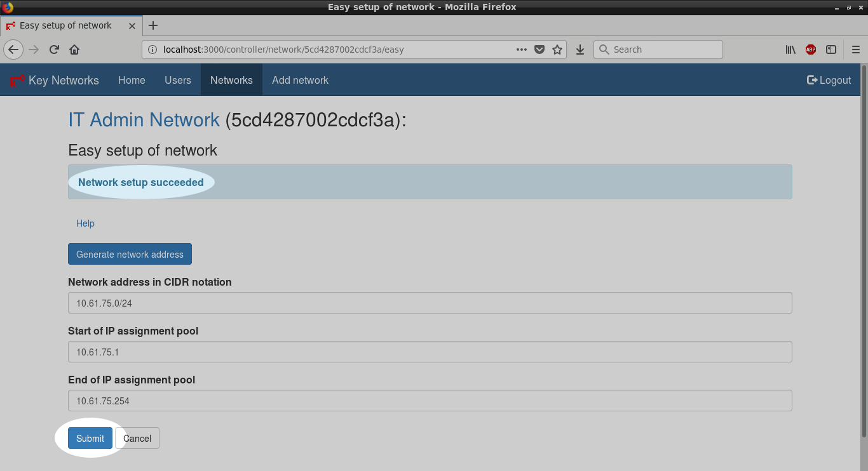Open the Firefox hamburger menu
This screenshot has height=471, width=868.
point(855,50)
